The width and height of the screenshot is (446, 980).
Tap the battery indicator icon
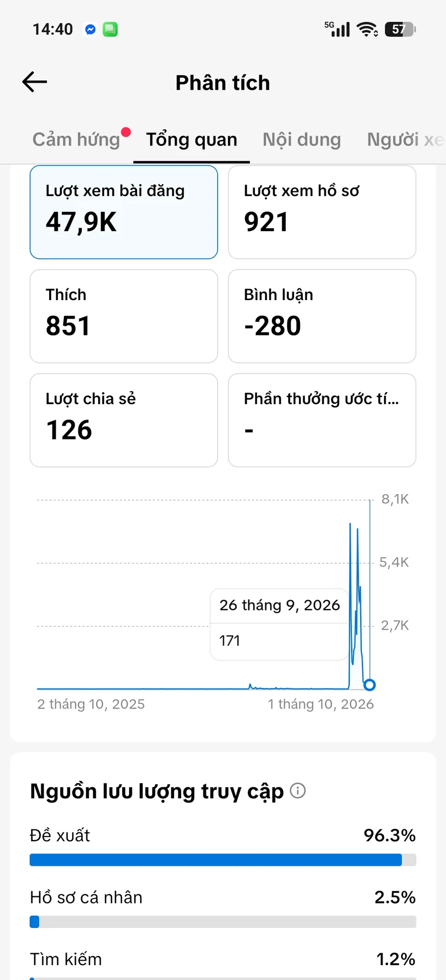tap(401, 30)
